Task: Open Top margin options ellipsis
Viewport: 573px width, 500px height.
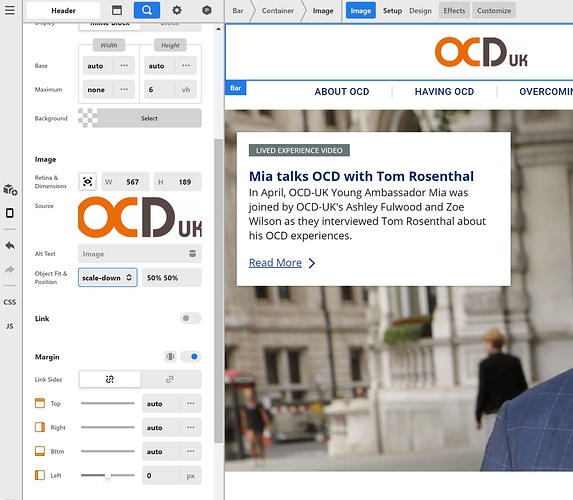Action: tap(191, 404)
